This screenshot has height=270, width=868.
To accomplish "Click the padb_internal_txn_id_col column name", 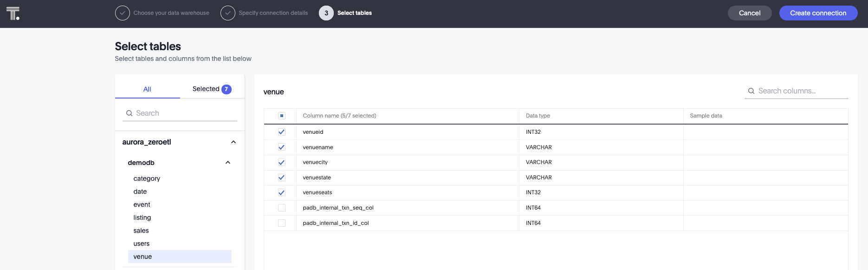I will coord(336,223).
